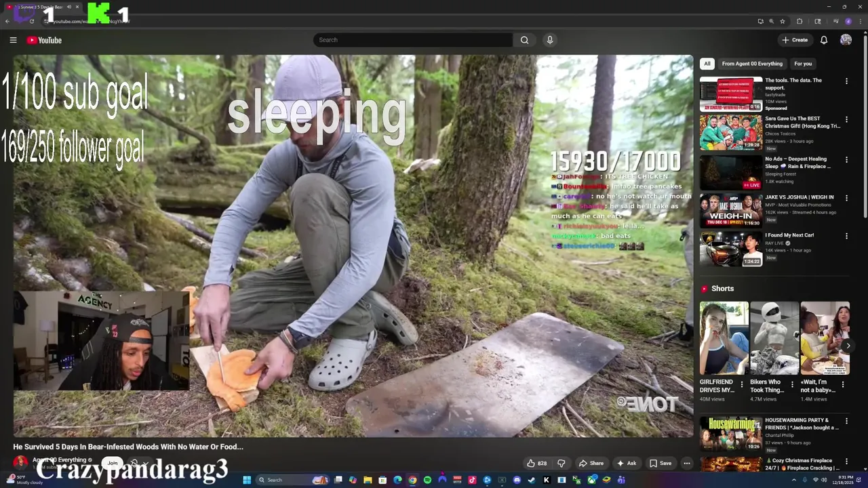Open Steam from taskbar
Viewport: 868px width, 488px height.
click(x=532, y=480)
